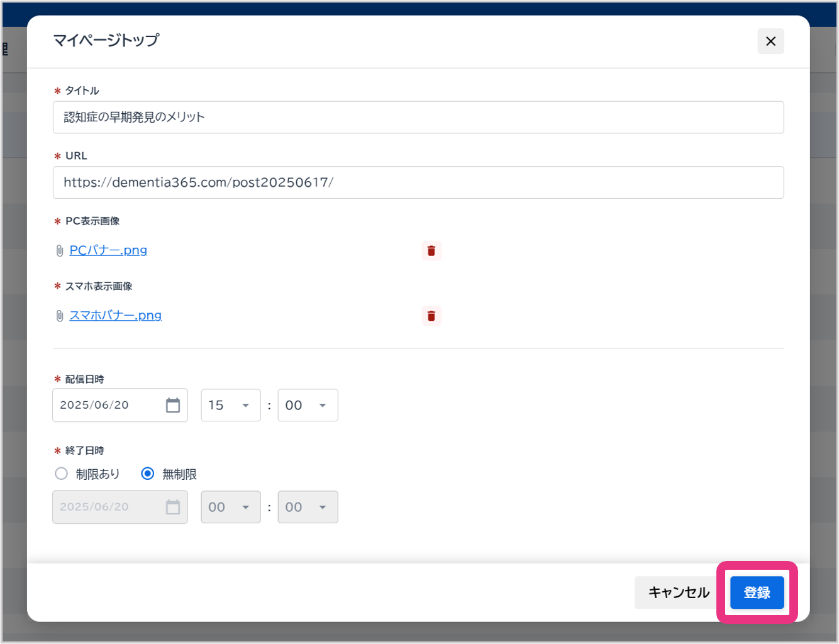This screenshot has width=839, height=644.
Task: Click the disabled calendar icon under 終了日時
Action: point(173,507)
